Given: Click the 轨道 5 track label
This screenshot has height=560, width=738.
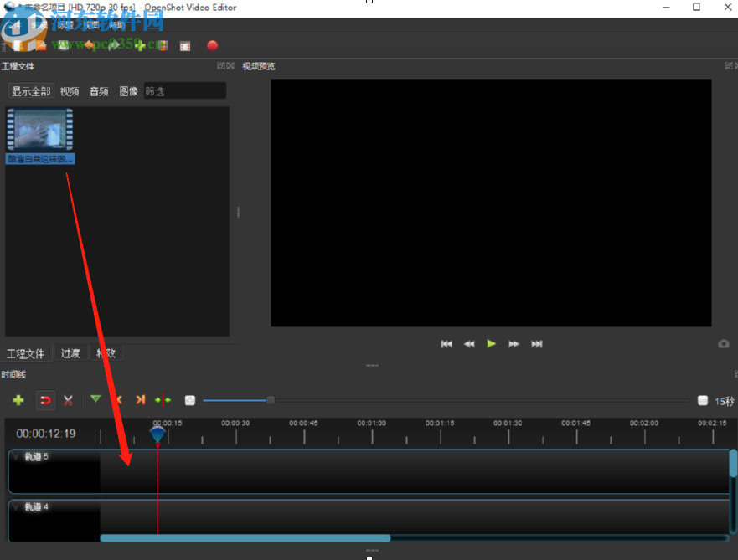Looking at the screenshot, I should 37,456.
